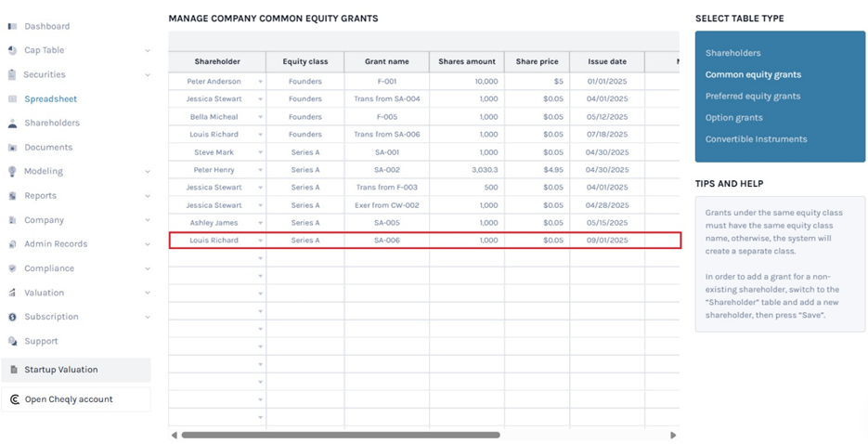The image size is (868, 444).
Task: Click the Cap Table pie icon
Action: pyautogui.click(x=12, y=50)
